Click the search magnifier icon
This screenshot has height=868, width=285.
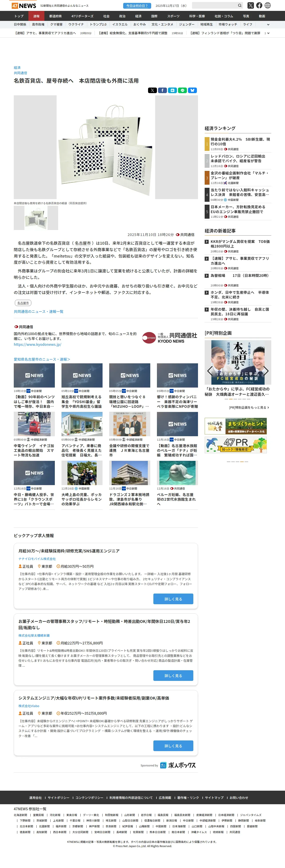coord(239,5)
